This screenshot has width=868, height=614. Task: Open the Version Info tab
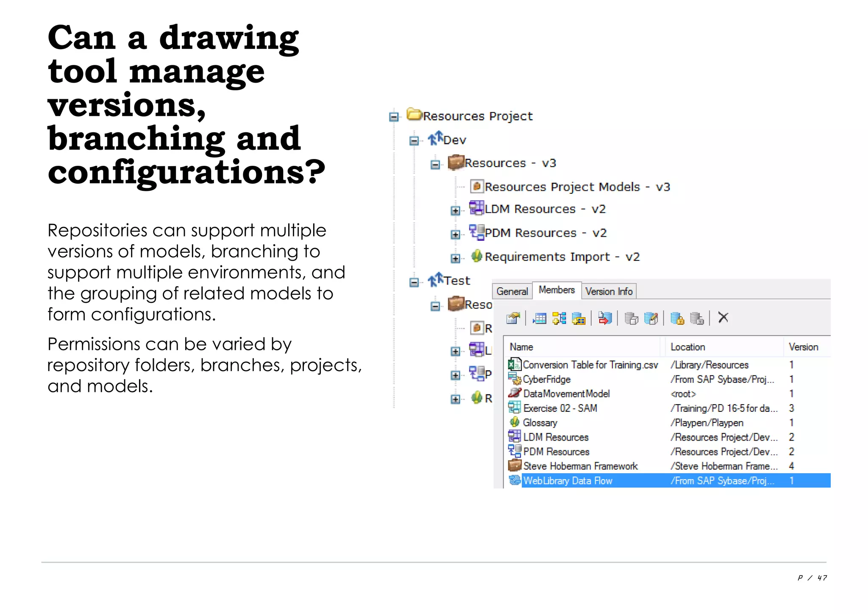(609, 291)
